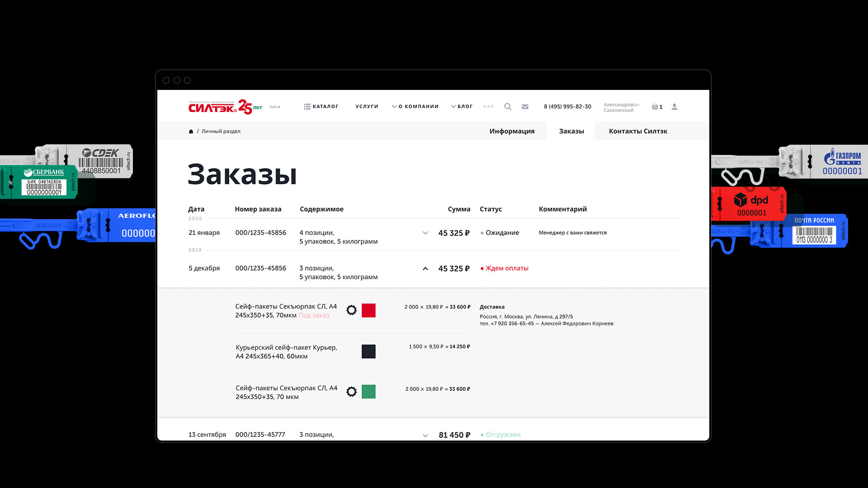Viewport: 868px width, 488px height.
Task: Switch to Контакты Силтэк tab
Action: coord(638,131)
